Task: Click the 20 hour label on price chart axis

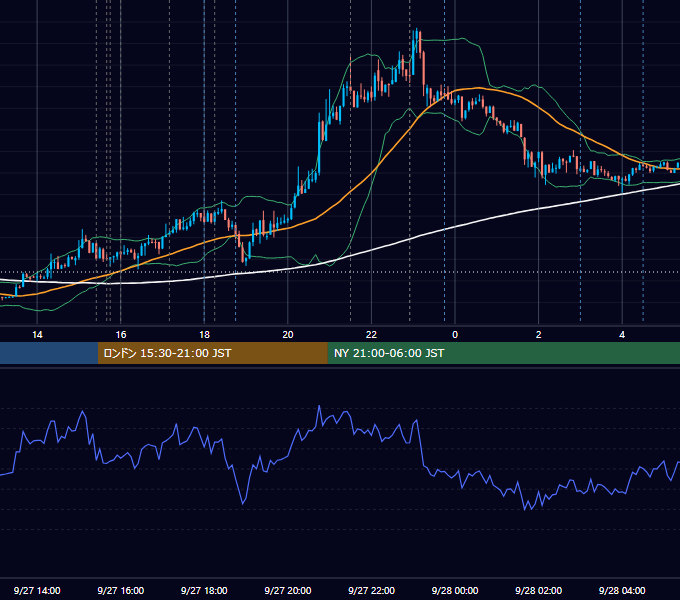Action: coord(288,335)
